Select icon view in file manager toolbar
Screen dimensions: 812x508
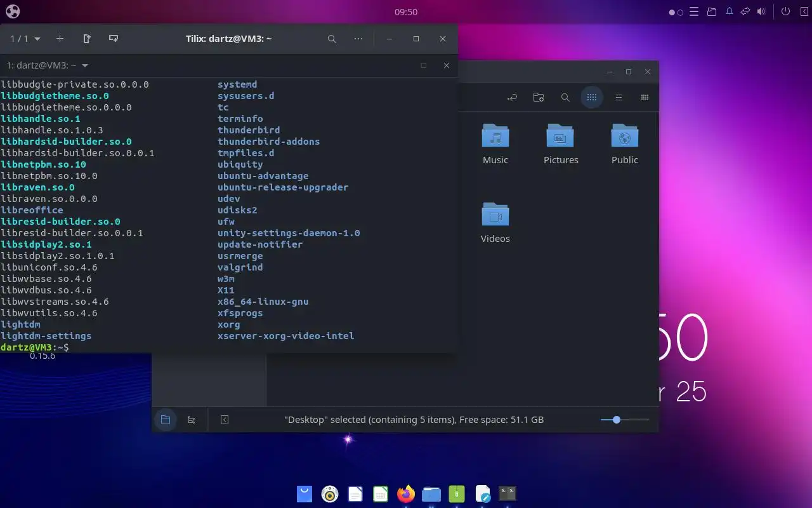coord(592,97)
